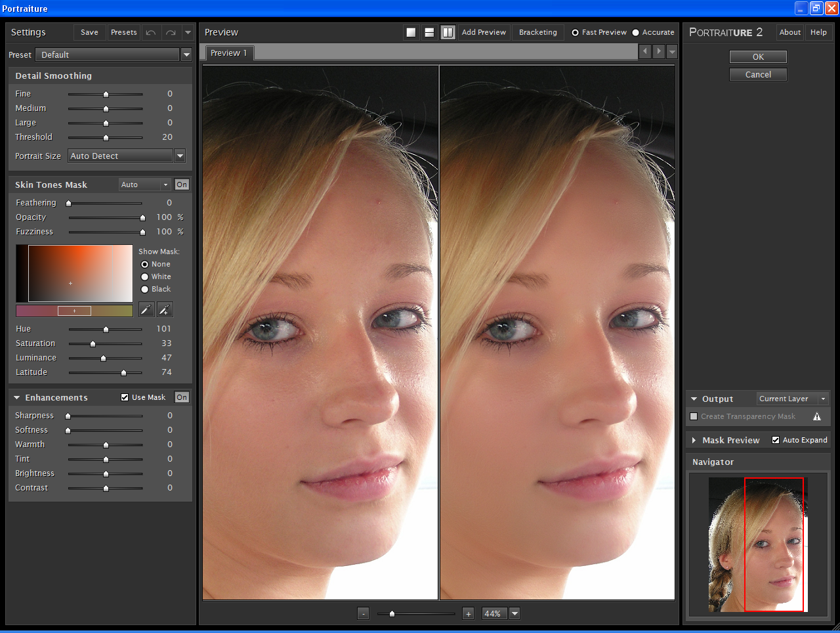Select the single preview layout icon

[411, 32]
